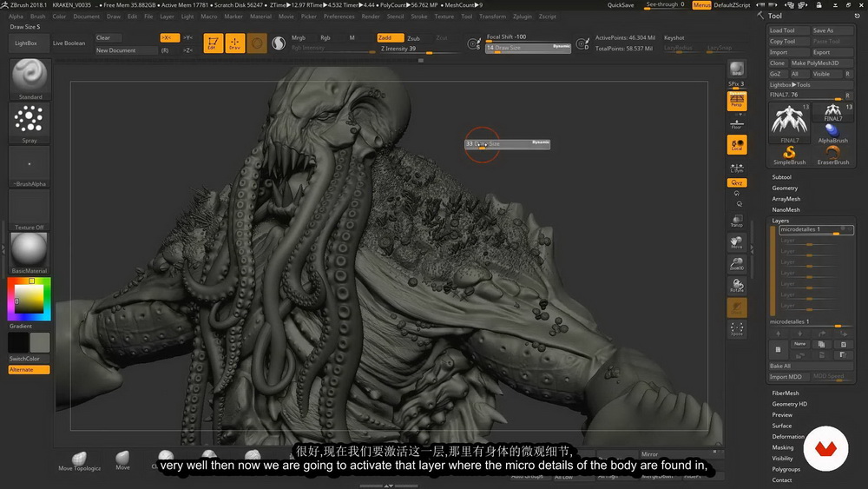This screenshot has height=489, width=868.
Task: Click the SwitchColor button
Action: (x=24, y=359)
